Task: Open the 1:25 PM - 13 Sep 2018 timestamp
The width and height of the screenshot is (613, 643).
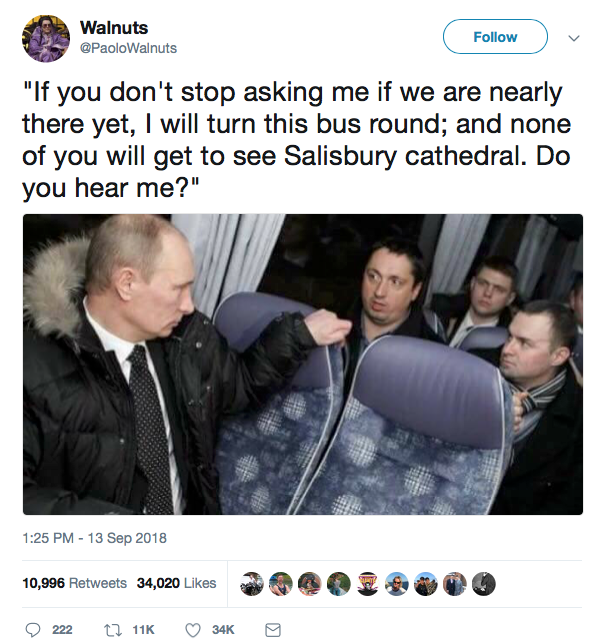Action: tap(95, 538)
